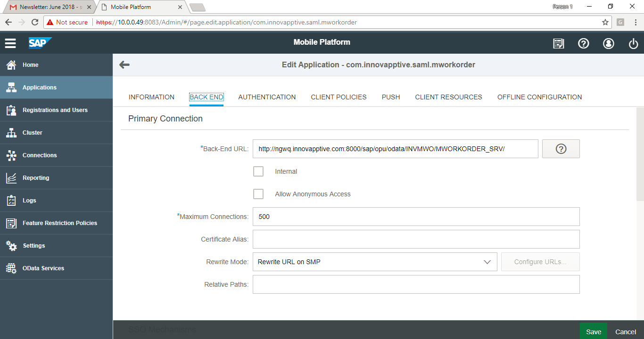
Task: Open the CLIENT POLICIES tab
Action: [x=339, y=97]
